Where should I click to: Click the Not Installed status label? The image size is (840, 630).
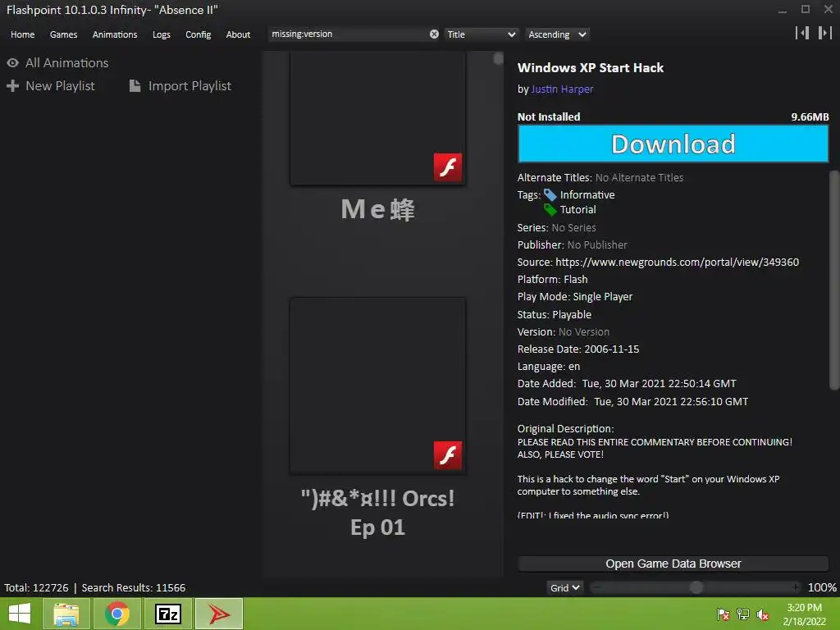pos(549,116)
